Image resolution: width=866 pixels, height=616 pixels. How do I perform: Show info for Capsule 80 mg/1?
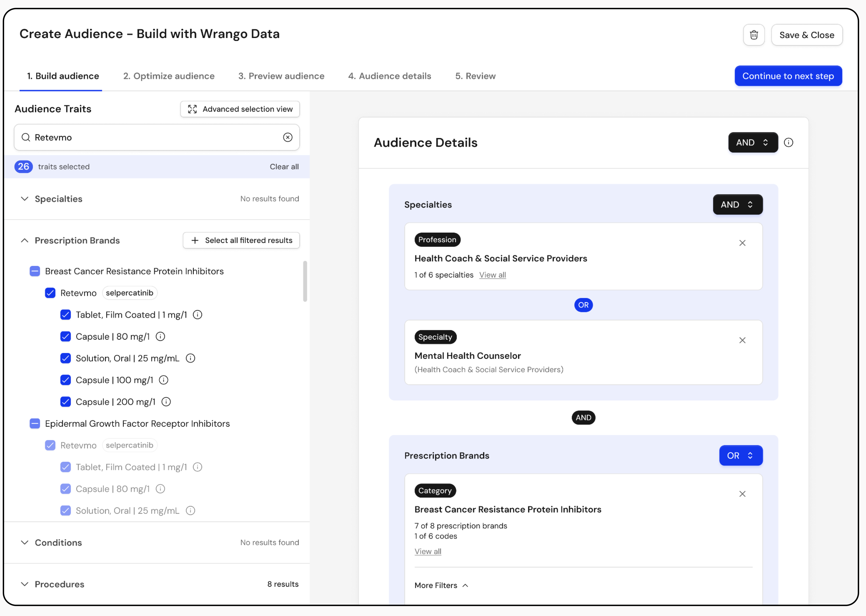pyautogui.click(x=161, y=337)
